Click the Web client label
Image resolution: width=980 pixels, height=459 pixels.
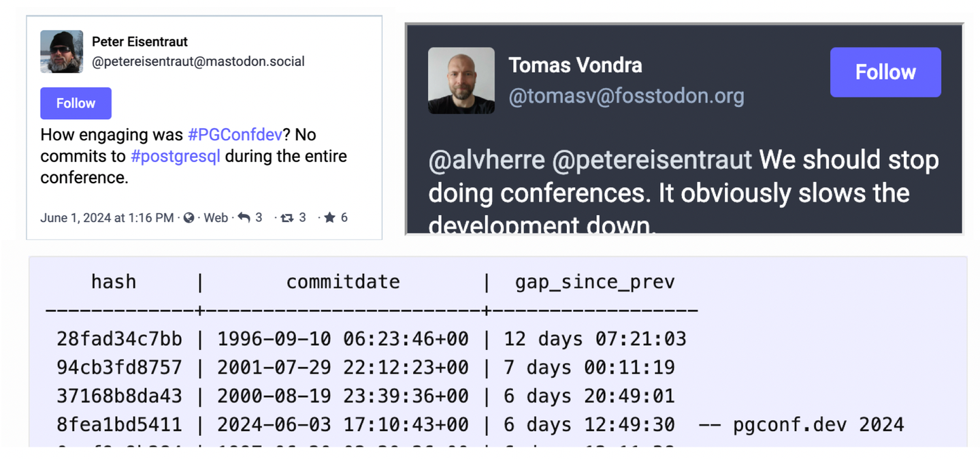(x=216, y=218)
